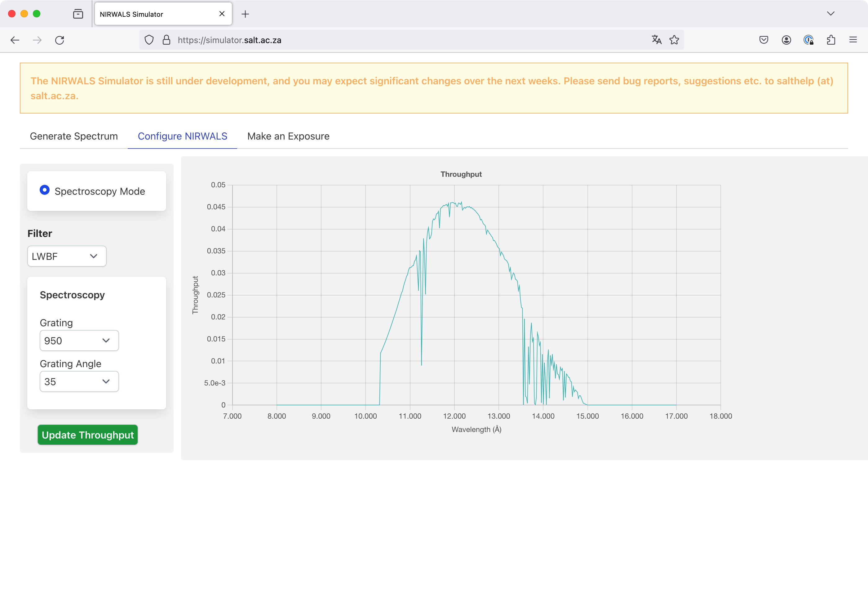Image resolution: width=868 pixels, height=601 pixels.
Task: Click the Filter label
Action: [39, 234]
